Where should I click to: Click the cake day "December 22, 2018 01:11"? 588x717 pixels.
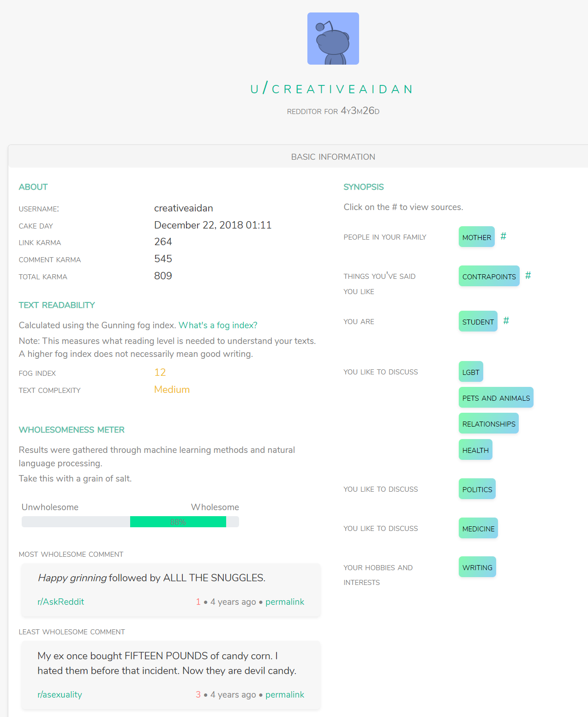(x=213, y=225)
